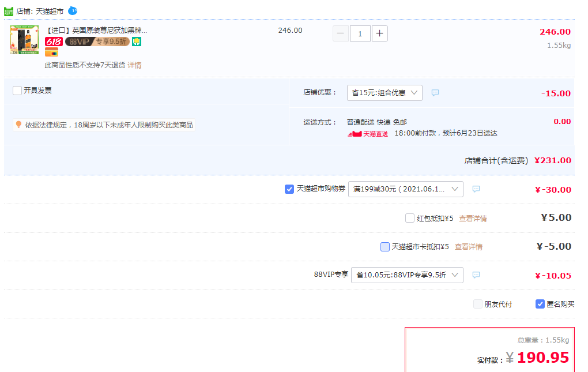Uncheck the 天猫超市购物券 checkbox
This screenshot has width=588, height=372.
coord(289,189)
